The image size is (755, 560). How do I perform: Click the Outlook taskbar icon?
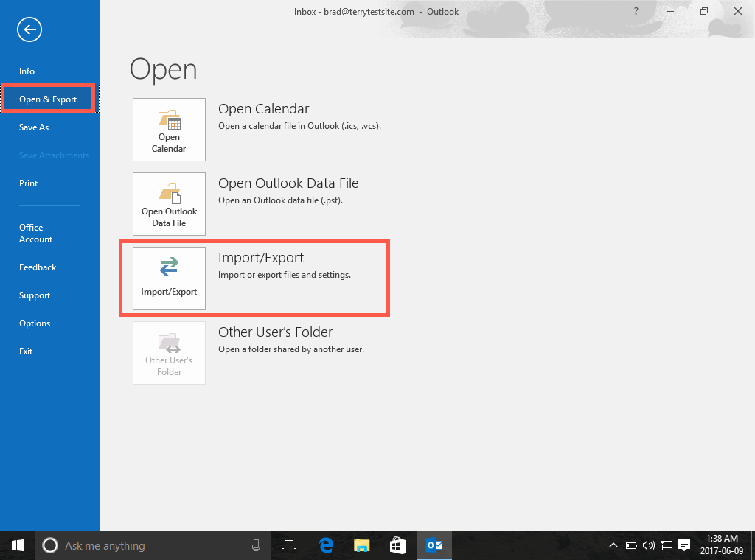tap(434, 545)
